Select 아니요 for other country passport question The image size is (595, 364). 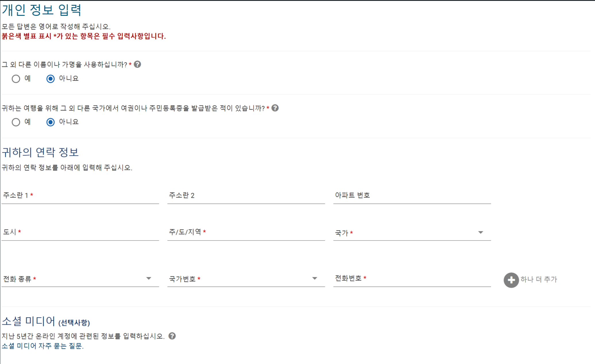[50, 122]
